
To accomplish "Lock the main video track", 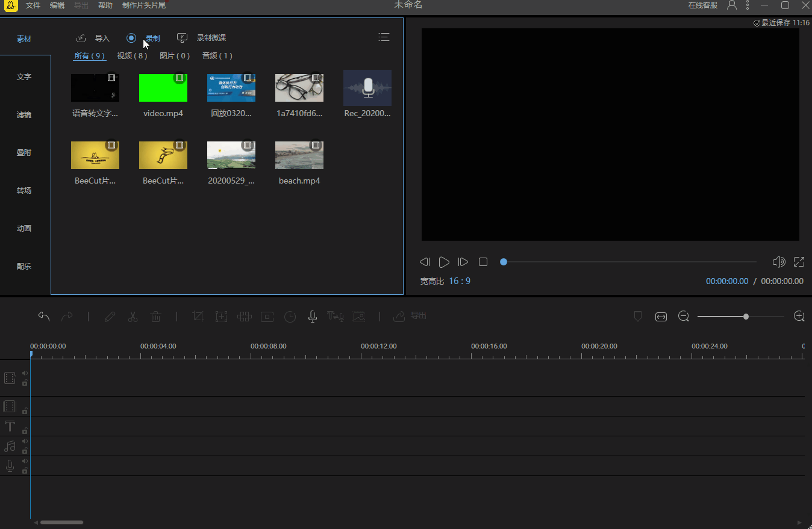I will pos(25,383).
